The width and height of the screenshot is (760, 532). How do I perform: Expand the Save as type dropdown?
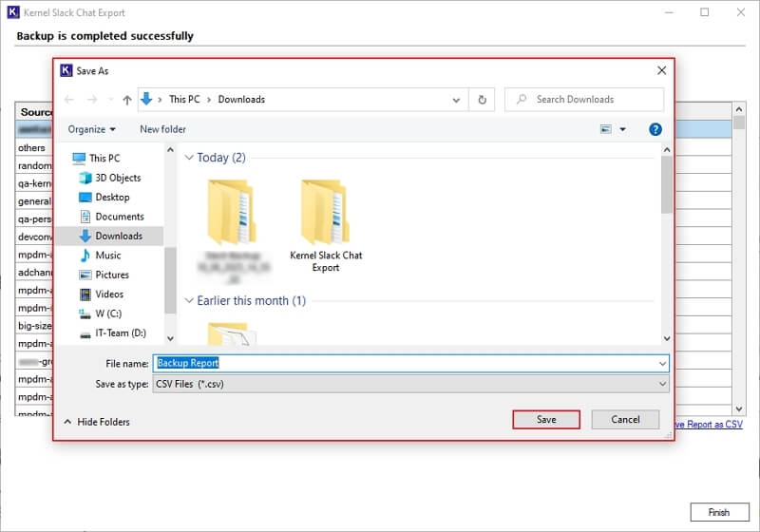(x=662, y=384)
